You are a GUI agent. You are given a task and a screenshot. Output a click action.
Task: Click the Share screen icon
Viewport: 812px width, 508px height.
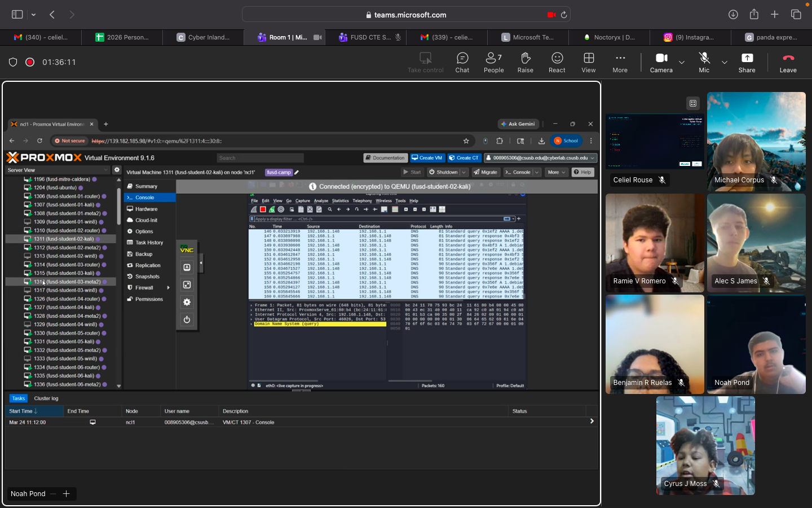(x=747, y=62)
